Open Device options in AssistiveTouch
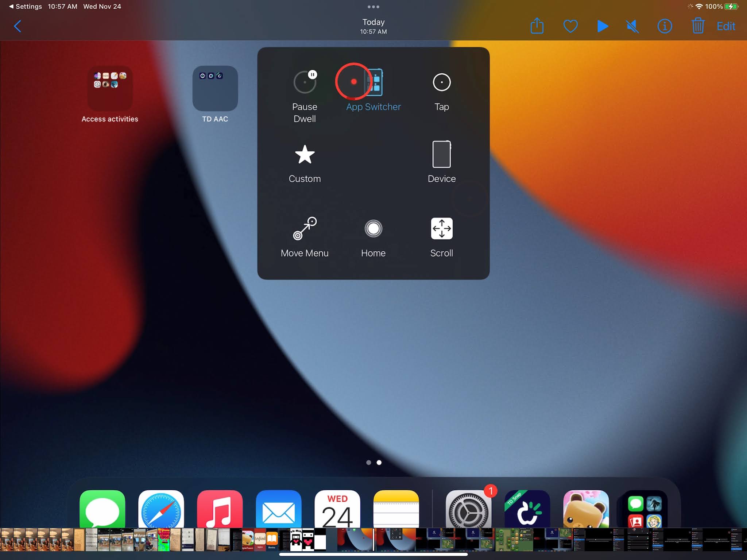 pos(441,155)
